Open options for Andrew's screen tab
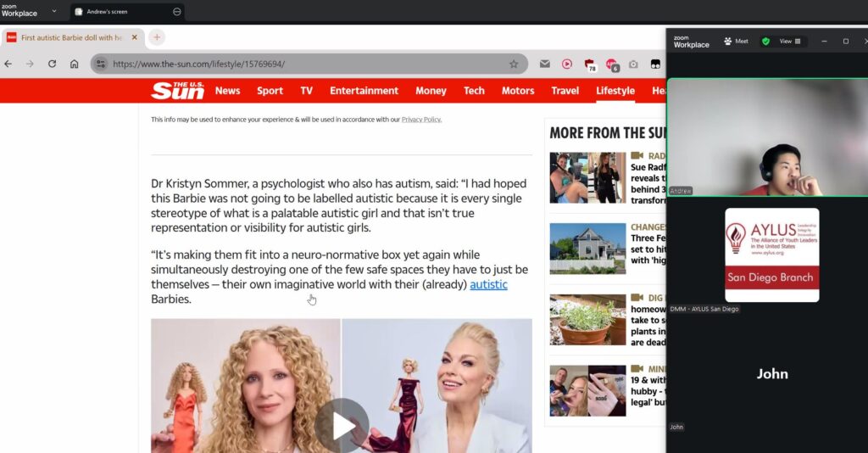Image resolution: width=868 pixels, height=453 pixels. pyautogui.click(x=176, y=12)
